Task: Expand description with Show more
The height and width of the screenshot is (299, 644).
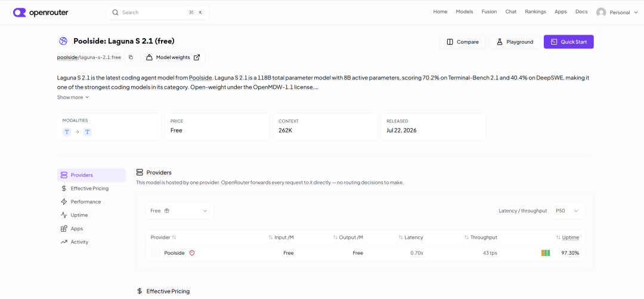Action: tap(73, 97)
